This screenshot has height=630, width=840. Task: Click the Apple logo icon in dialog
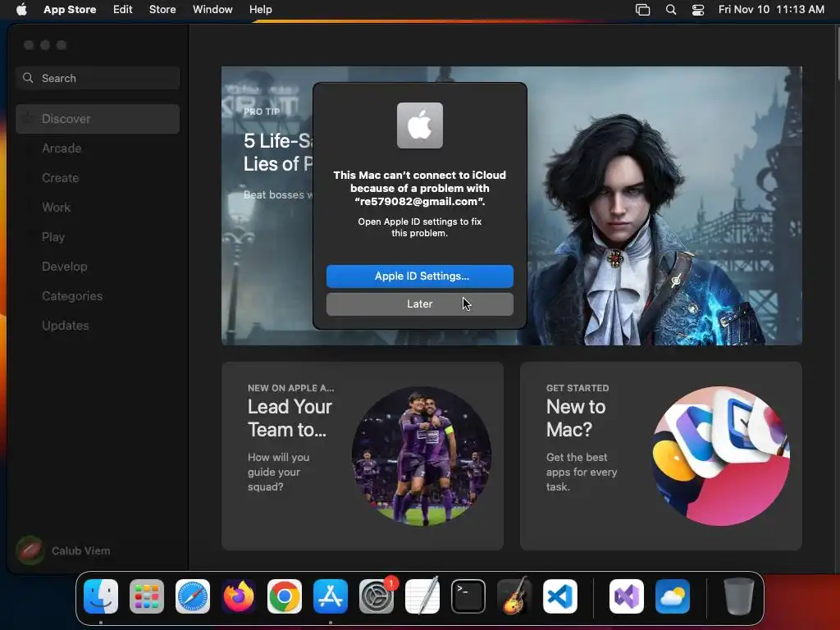pos(420,126)
